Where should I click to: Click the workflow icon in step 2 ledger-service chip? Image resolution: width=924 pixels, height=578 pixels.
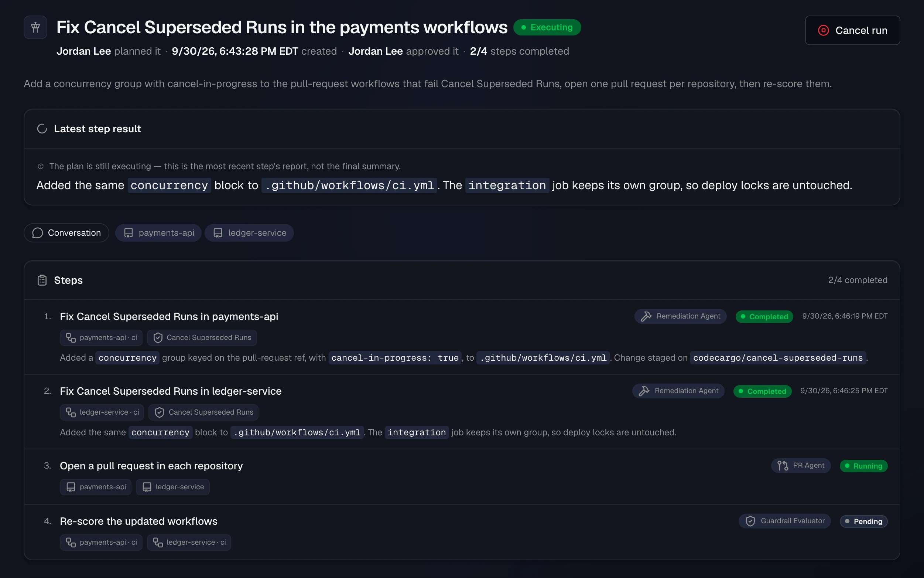pos(71,412)
